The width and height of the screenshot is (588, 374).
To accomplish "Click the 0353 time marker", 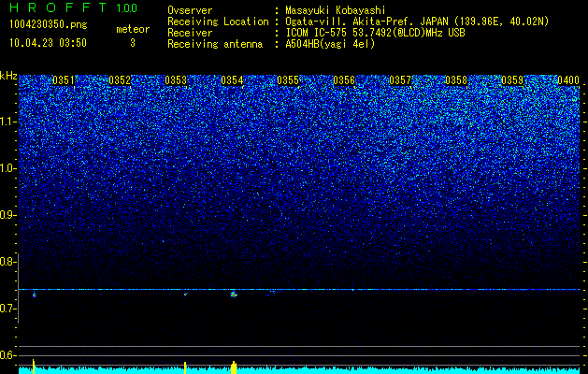I will (x=176, y=80).
